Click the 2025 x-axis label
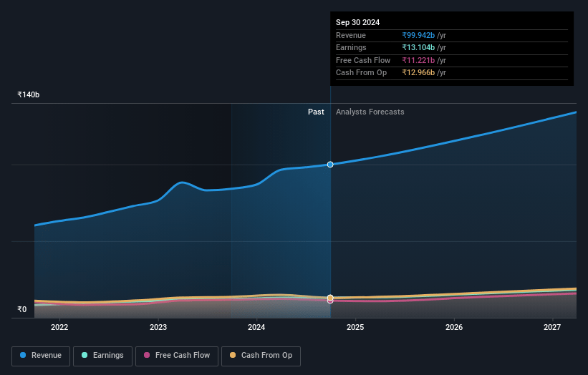Screen dimensions: 588x375 coord(355,328)
